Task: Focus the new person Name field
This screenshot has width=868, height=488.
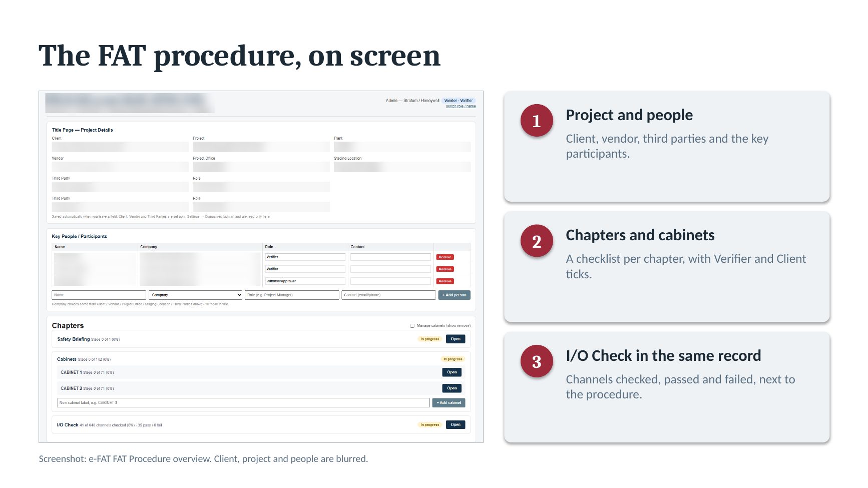Action: 99,295
